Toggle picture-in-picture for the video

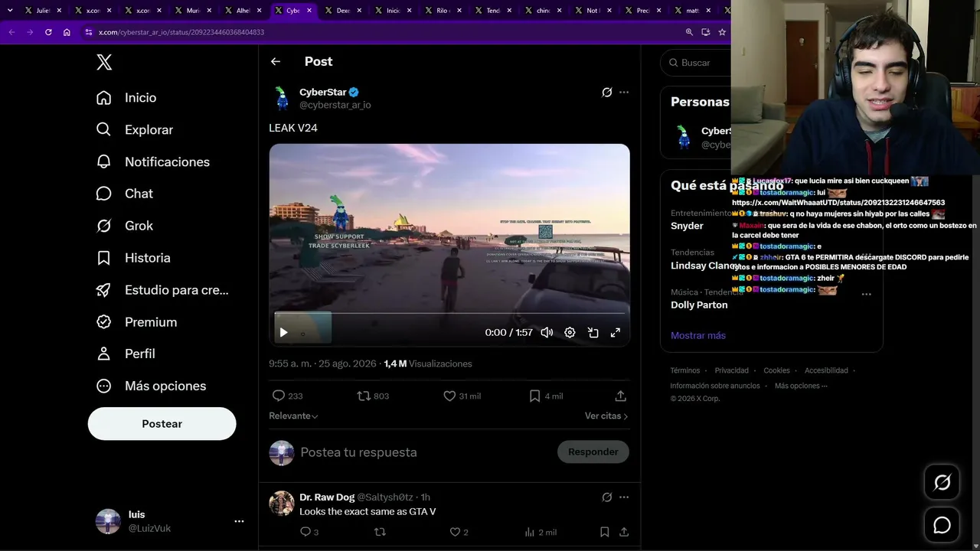click(593, 332)
